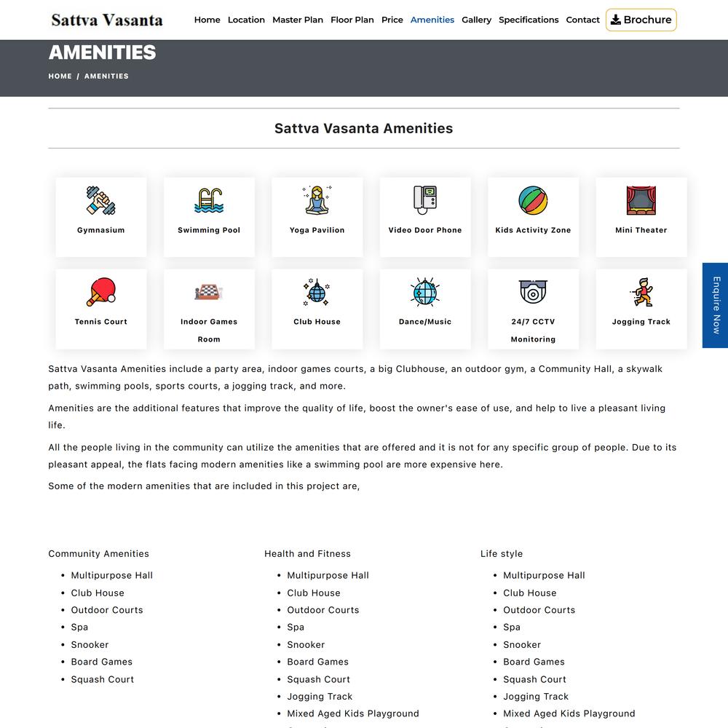The height and width of the screenshot is (728, 728).
Task: Click Jogging Track under Health and Fitness
Action: tap(320, 697)
